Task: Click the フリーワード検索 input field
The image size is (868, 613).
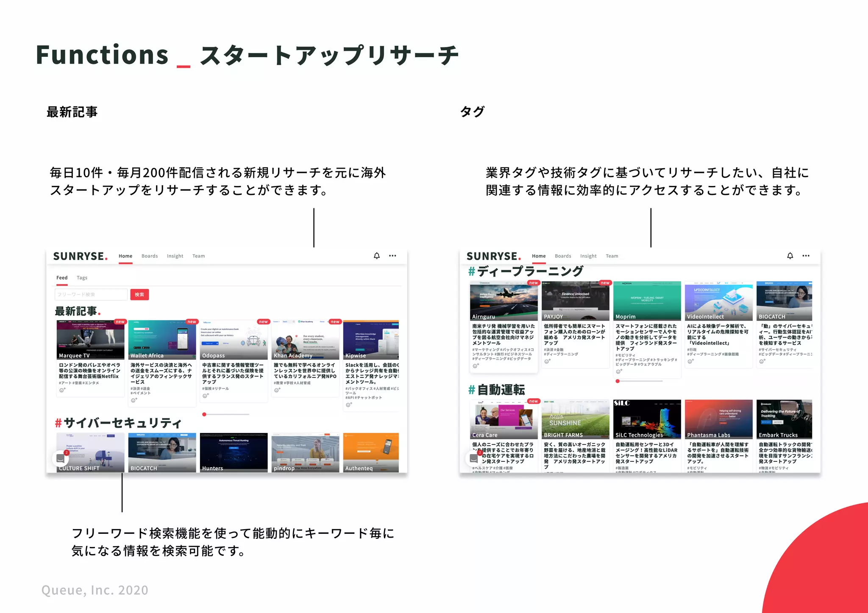Action: click(x=91, y=294)
